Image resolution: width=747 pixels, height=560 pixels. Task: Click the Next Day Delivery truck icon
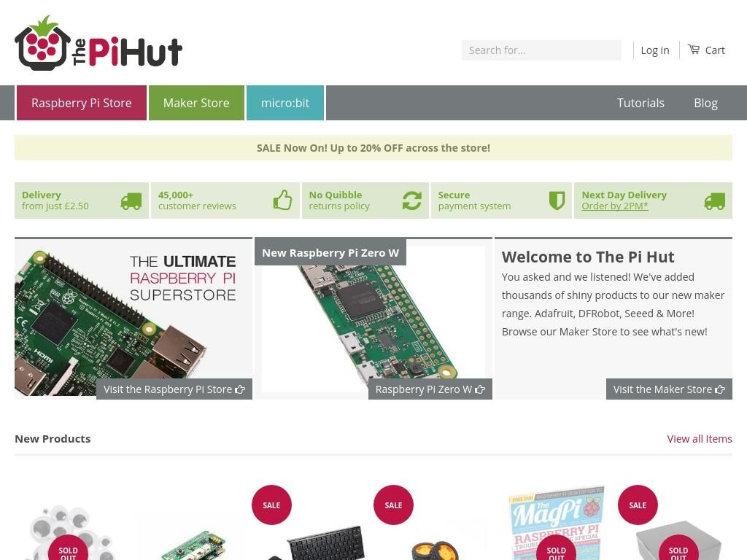coord(715,201)
